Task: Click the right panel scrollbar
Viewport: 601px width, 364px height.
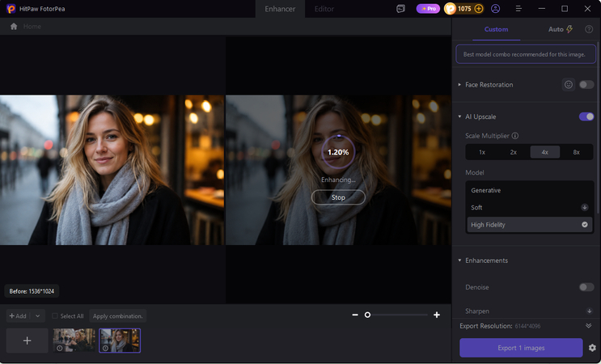Action: (x=598, y=126)
